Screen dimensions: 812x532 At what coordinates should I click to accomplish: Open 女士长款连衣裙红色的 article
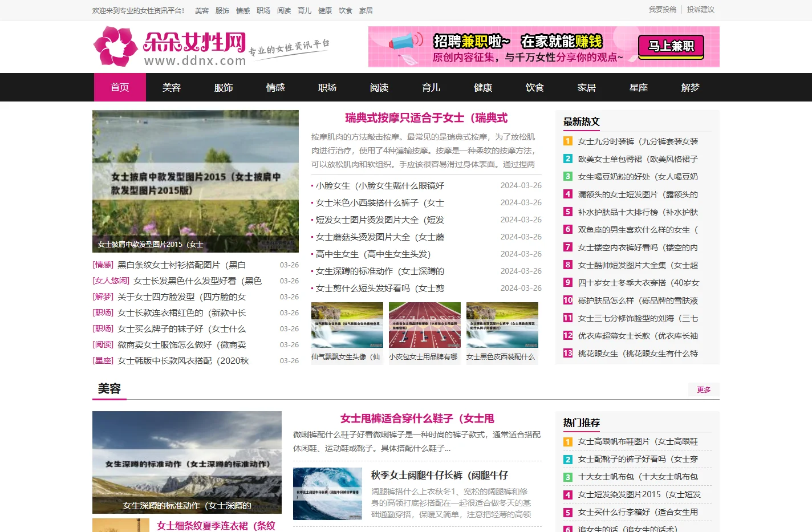181,312
